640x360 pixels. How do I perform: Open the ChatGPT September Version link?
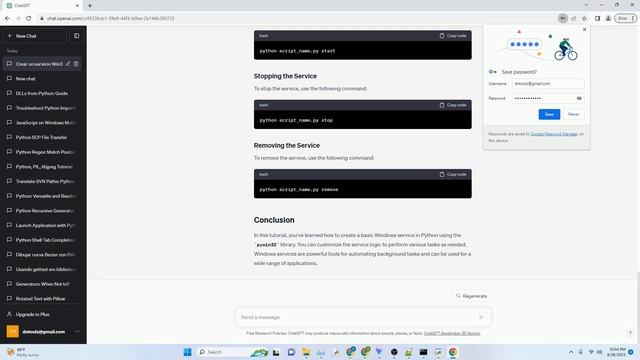click(x=452, y=333)
